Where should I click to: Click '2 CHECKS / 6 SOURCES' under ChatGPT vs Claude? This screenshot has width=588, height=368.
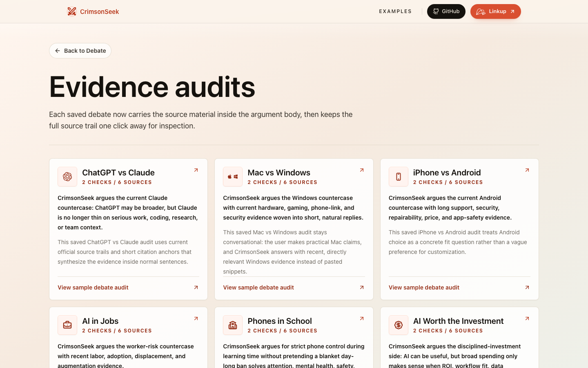(x=117, y=182)
